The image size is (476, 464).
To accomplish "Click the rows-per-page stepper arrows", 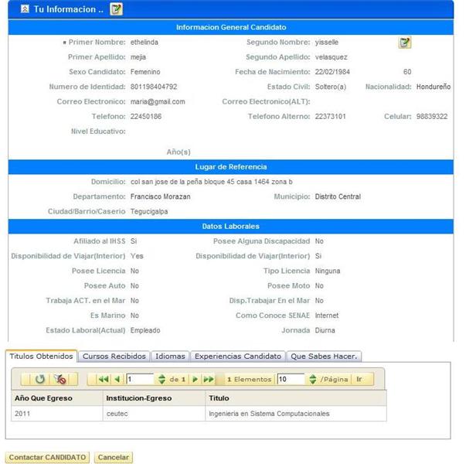I will [312, 380].
